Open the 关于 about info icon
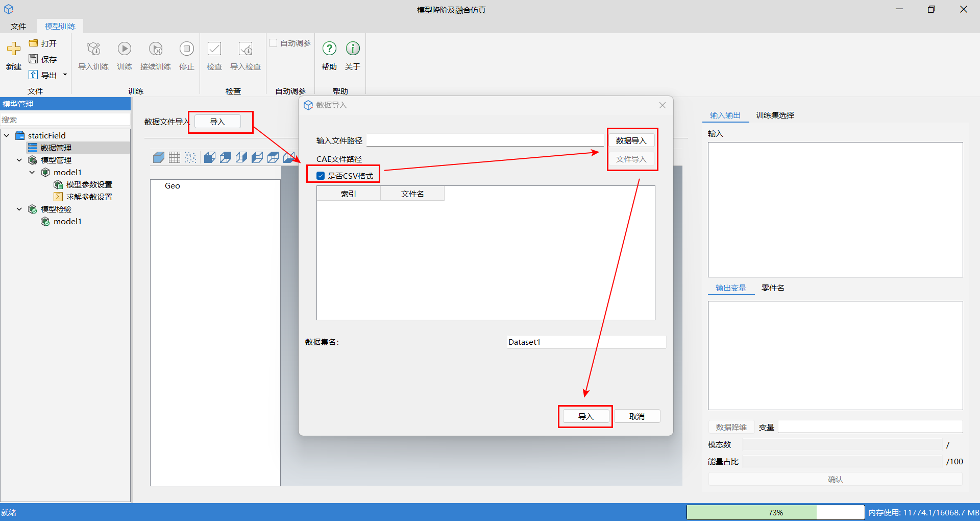The image size is (980, 521). pos(353,49)
